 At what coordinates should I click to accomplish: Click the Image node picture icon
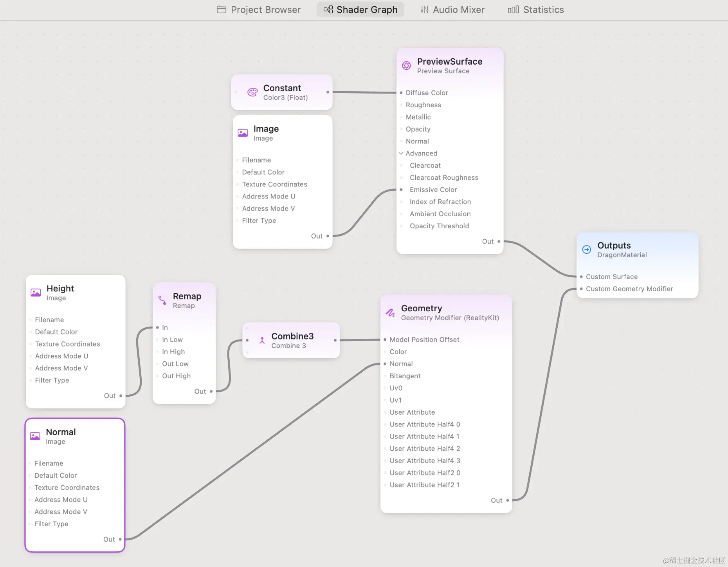coord(243,133)
